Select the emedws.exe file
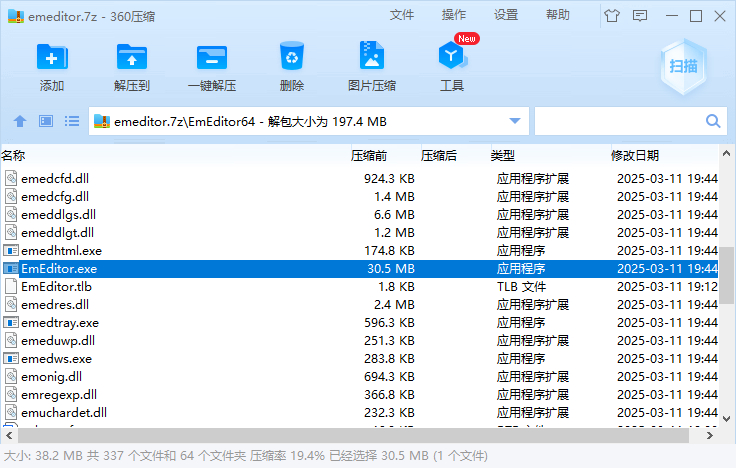This screenshot has height=468, width=736. pyautogui.click(x=56, y=359)
